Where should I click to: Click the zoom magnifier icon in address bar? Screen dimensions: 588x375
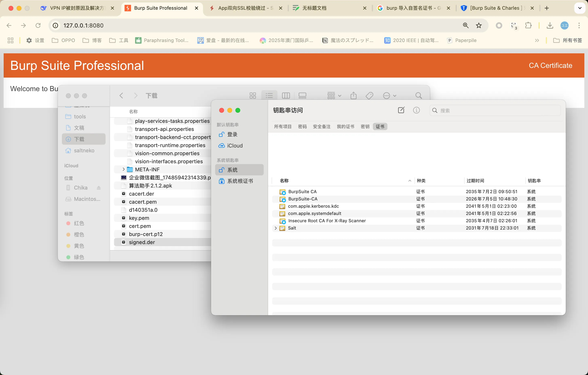[x=466, y=25]
